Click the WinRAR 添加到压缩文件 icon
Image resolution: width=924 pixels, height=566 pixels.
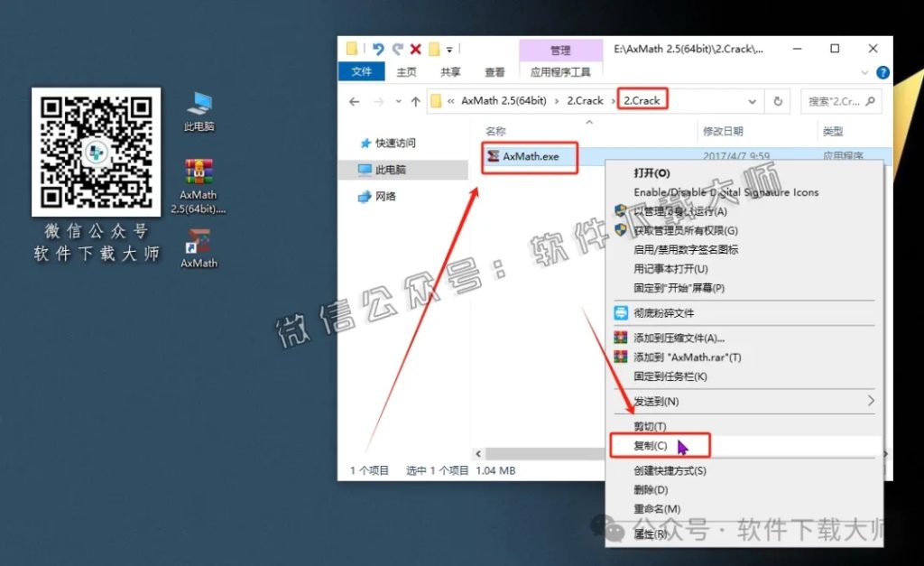click(x=623, y=336)
